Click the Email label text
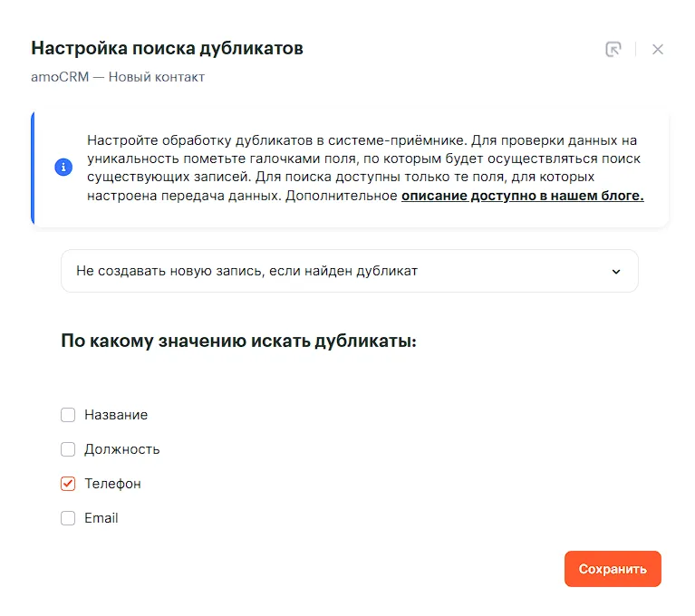This screenshot has width=695, height=616. coord(101,518)
